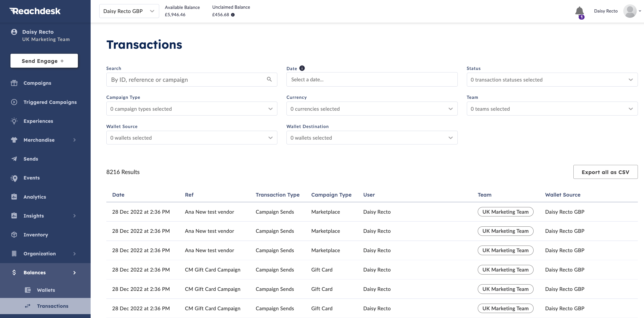Click the search magnifier icon
Image resolution: width=644 pixels, height=318 pixels.
pos(269,79)
